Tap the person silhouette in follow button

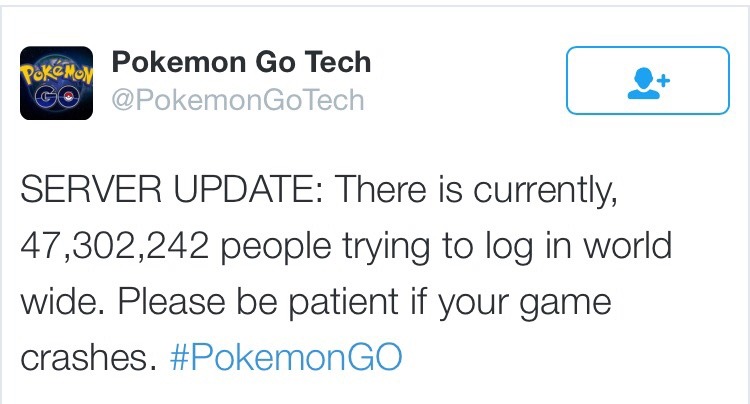point(641,82)
